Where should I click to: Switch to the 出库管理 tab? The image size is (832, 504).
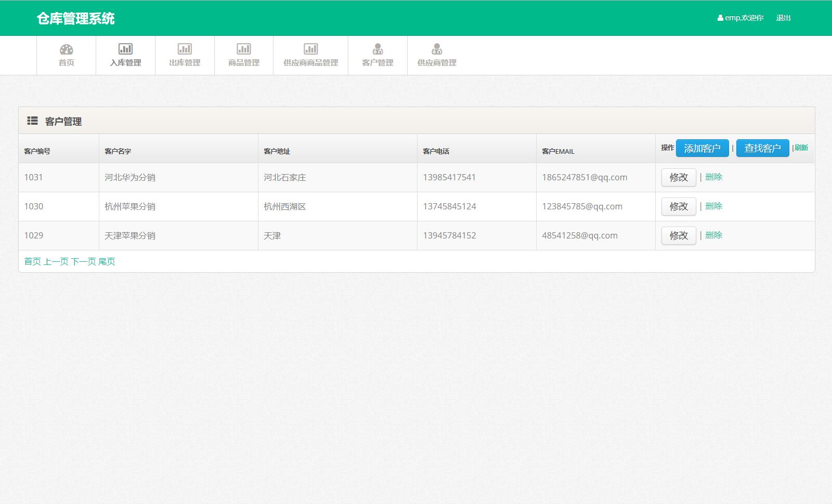(x=185, y=56)
